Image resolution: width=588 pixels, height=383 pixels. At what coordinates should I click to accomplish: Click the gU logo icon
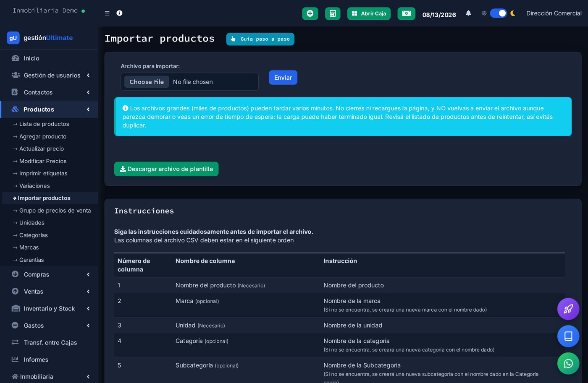point(13,38)
